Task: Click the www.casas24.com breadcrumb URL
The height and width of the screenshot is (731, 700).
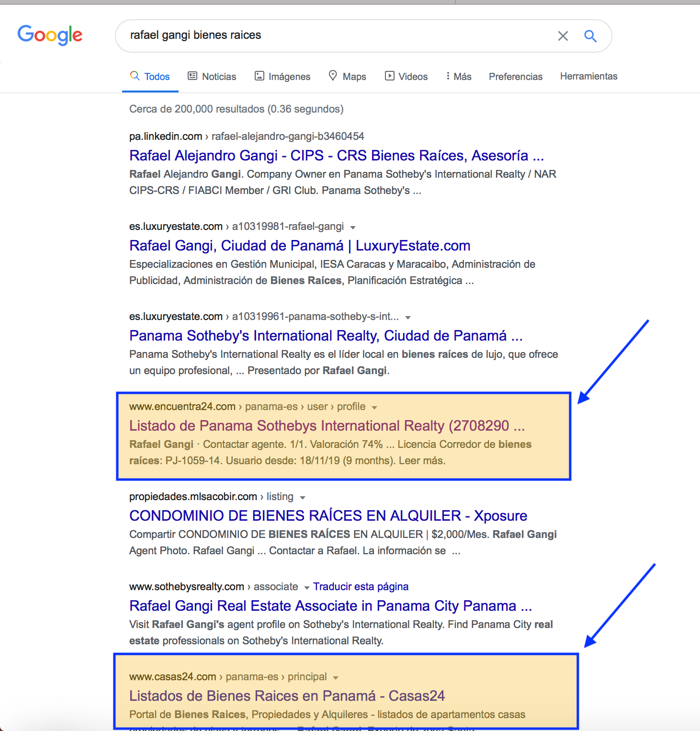Action: 228,677
